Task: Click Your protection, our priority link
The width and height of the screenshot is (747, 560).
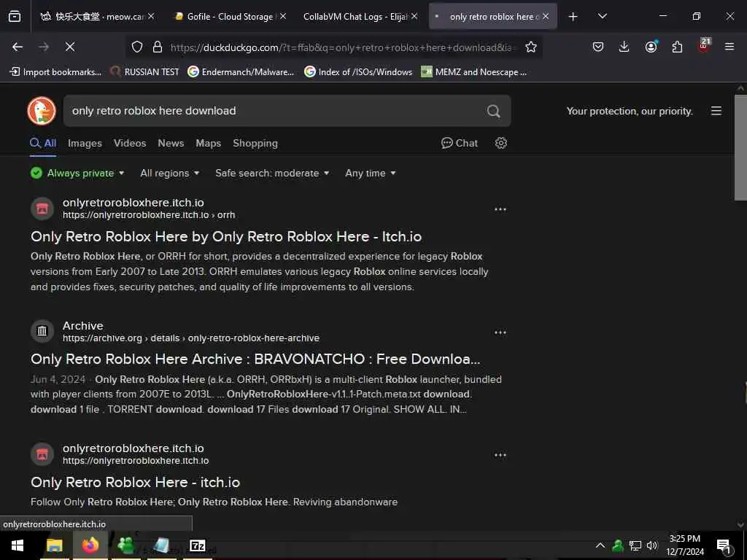Action: (x=629, y=111)
